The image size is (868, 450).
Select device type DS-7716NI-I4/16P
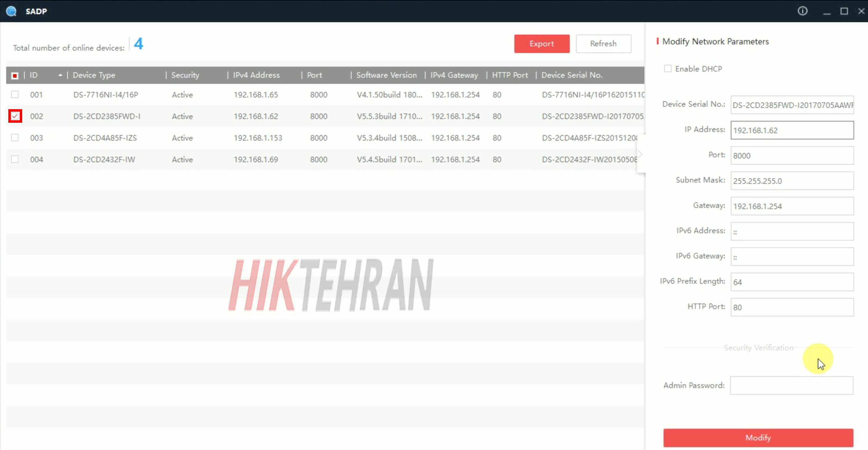106,95
